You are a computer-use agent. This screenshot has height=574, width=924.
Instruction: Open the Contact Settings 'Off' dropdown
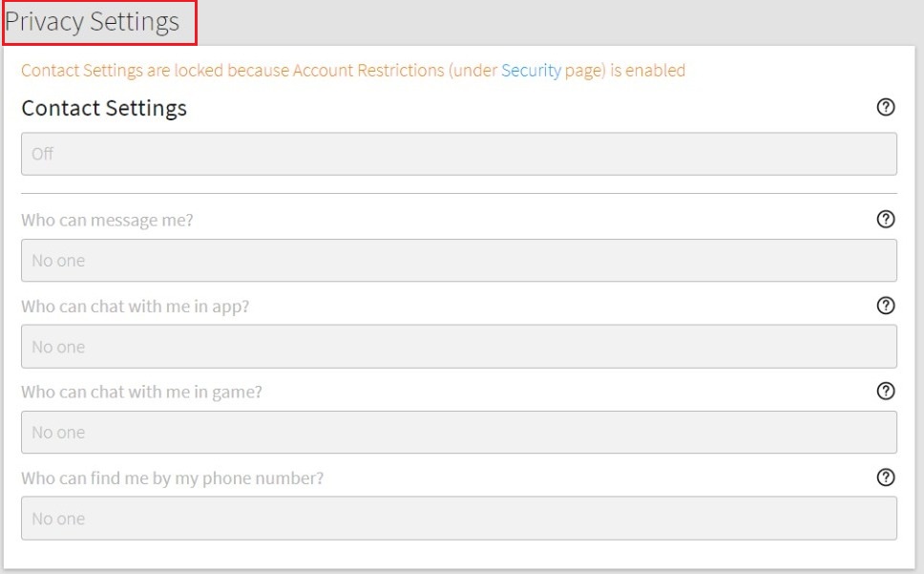coord(458,154)
